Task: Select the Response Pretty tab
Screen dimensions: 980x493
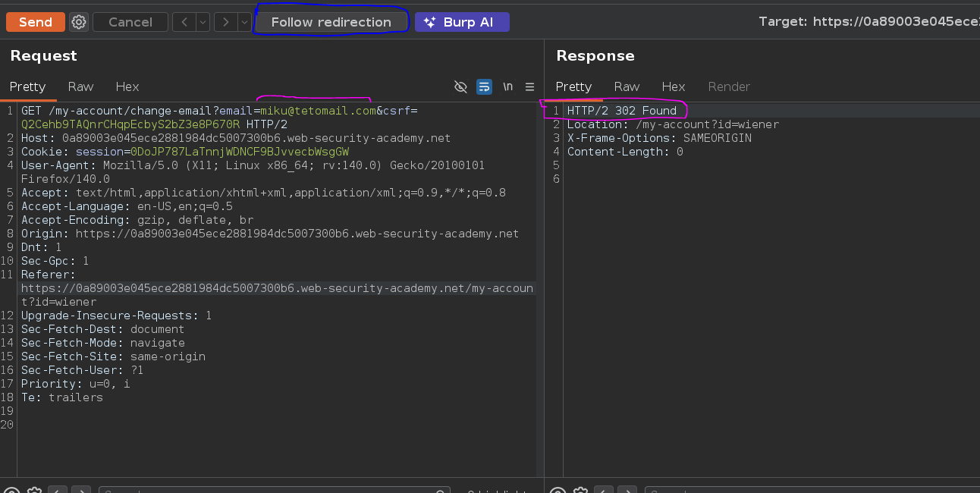Action: click(573, 86)
